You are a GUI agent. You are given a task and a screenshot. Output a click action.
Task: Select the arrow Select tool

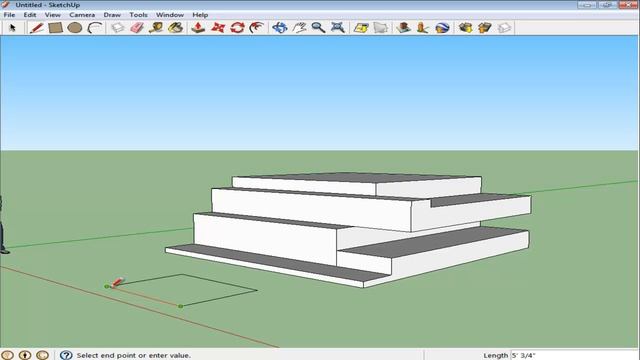click(12, 28)
